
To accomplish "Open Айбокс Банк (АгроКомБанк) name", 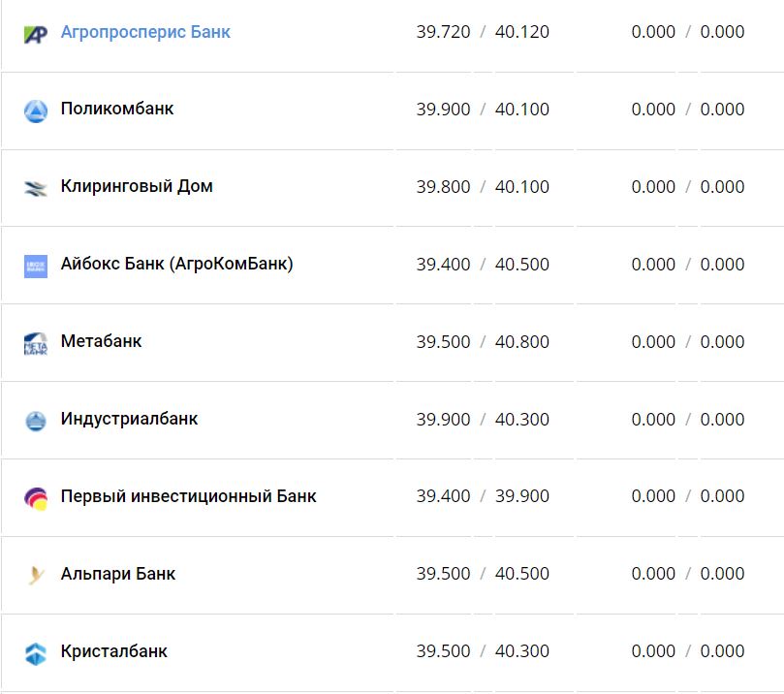I will tap(176, 264).
